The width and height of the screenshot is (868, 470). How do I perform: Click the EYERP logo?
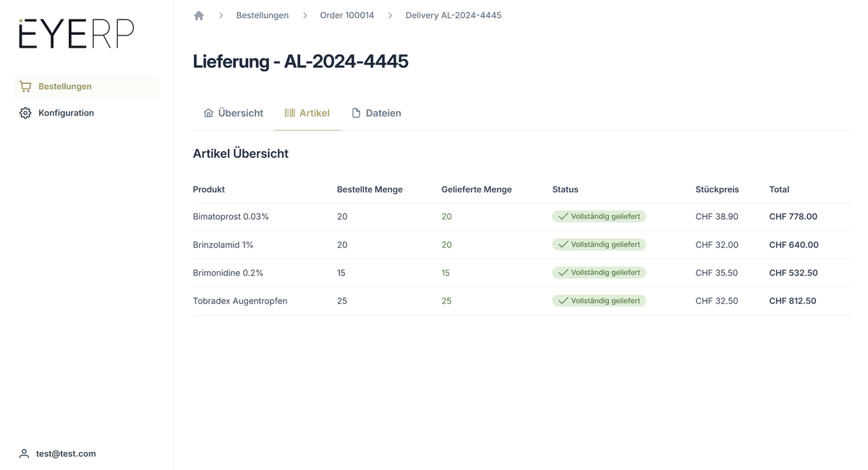click(x=76, y=34)
